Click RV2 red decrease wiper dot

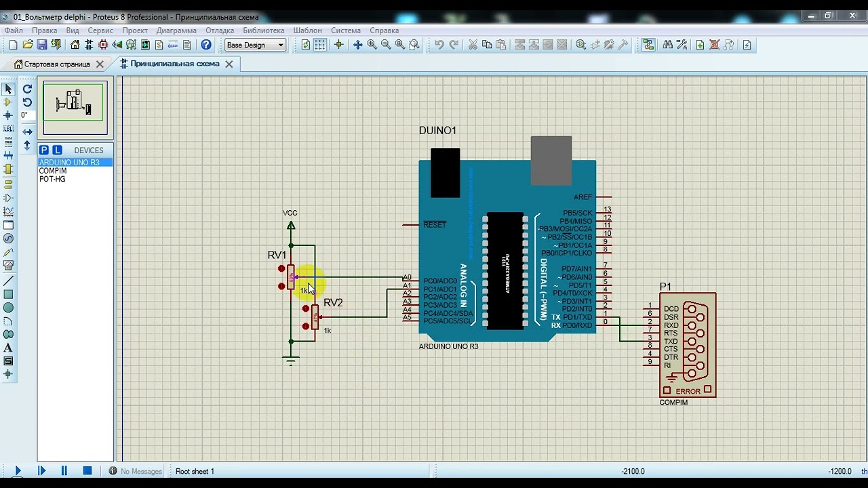point(306,326)
